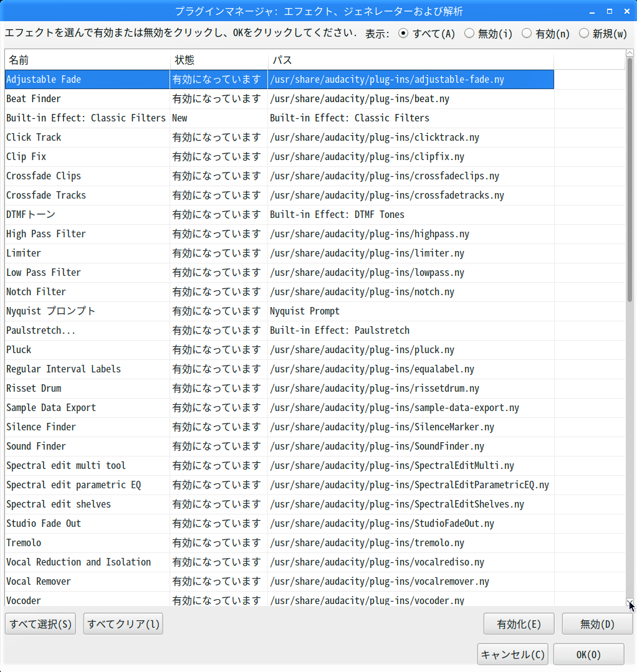Close the plugin manager window
This screenshot has height=672, width=637.
pos(626,12)
